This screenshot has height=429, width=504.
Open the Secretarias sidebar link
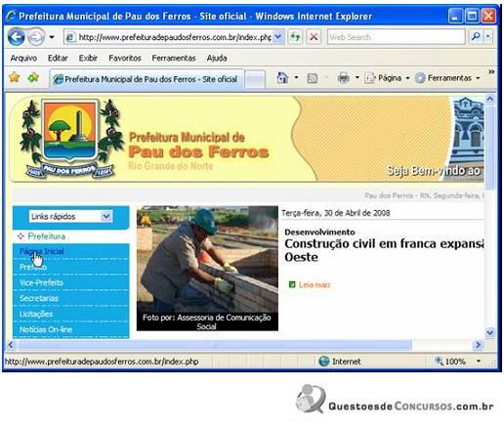[39, 298]
